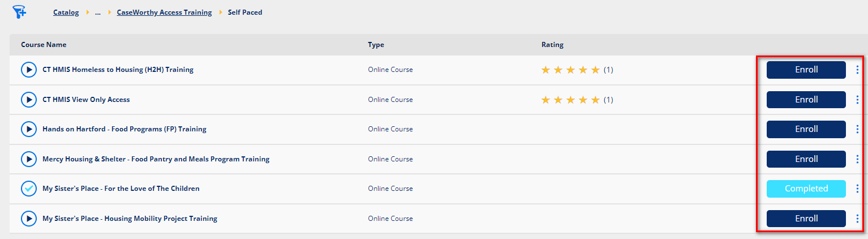The image size is (868, 239).
Task: Open CaseWorthy Access Training breadcrumb link
Action: click(x=164, y=12)
